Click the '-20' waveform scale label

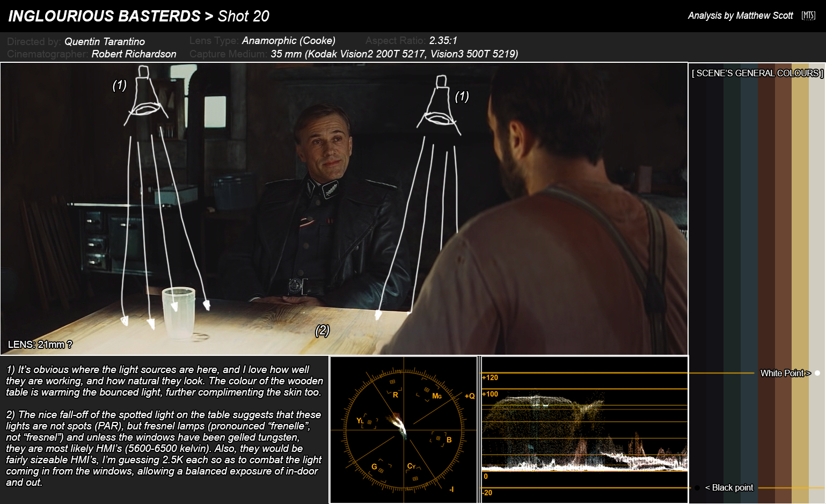click(x=487, y=492)
